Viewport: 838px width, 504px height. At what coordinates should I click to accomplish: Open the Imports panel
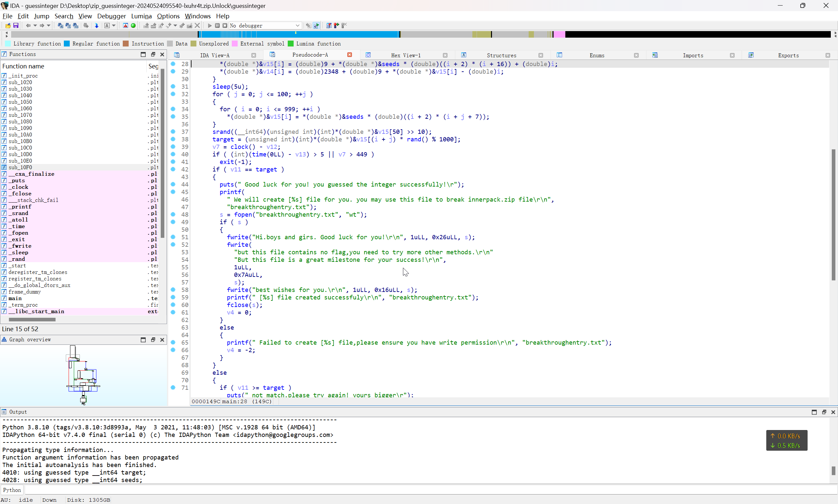[693, 55]
